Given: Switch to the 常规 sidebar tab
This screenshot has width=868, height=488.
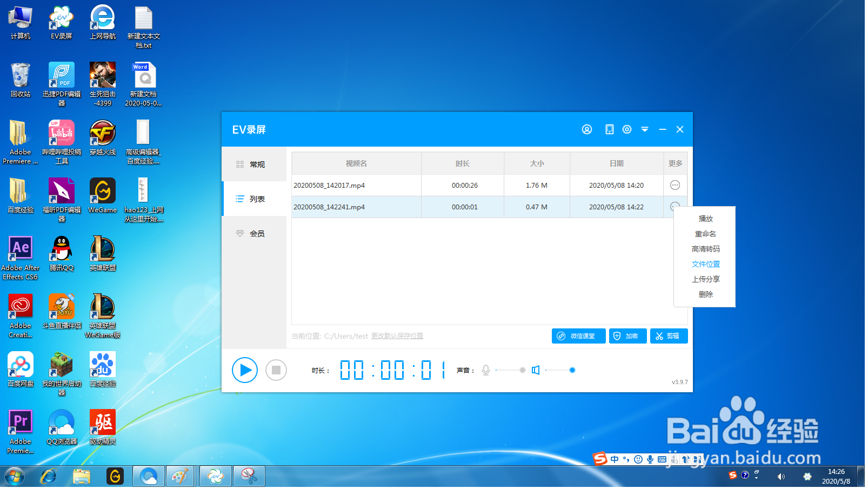Looking at the screenshot, I should 255,165.
